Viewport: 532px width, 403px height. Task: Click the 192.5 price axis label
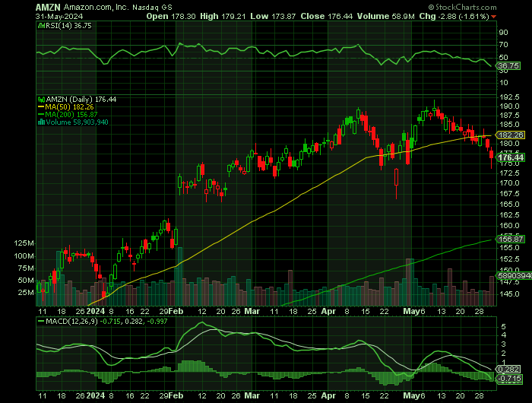509,97
